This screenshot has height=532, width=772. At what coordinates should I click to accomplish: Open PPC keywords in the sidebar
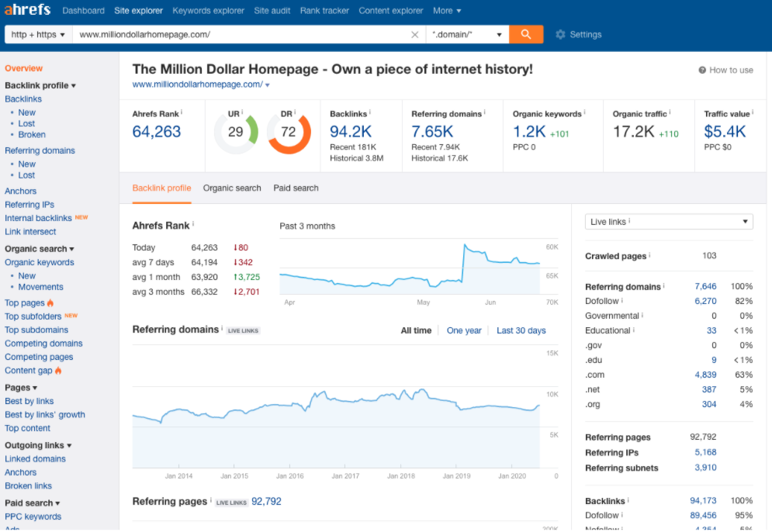[33, 516]
